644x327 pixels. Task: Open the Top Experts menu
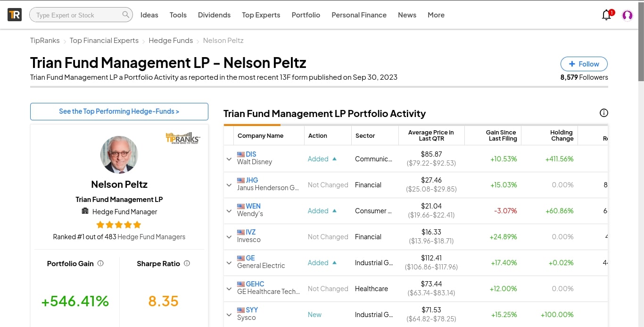[x=261, y=15]
